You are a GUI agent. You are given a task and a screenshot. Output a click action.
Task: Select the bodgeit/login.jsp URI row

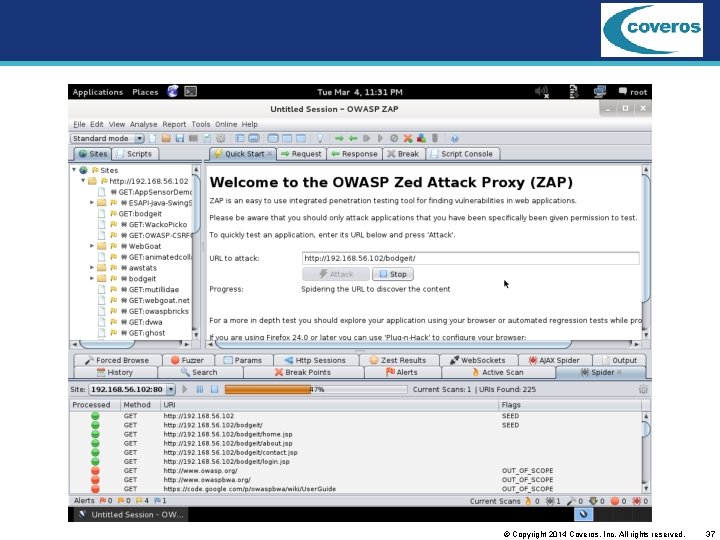tap(357, 461)
